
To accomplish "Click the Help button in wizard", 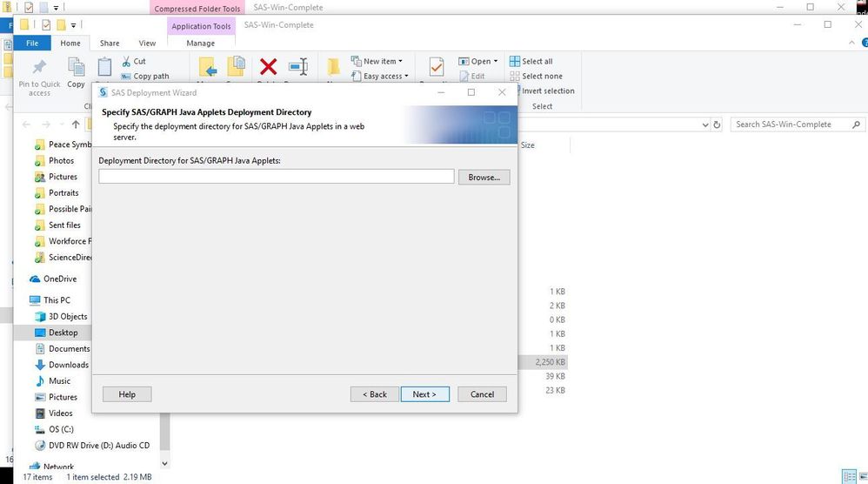I will click(127, 394).
